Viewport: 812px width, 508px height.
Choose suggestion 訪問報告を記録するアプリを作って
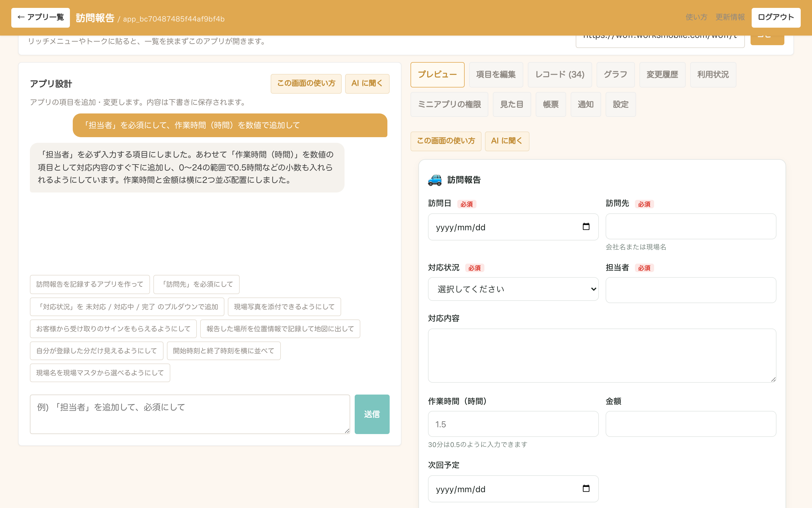[x=90, y=284]
